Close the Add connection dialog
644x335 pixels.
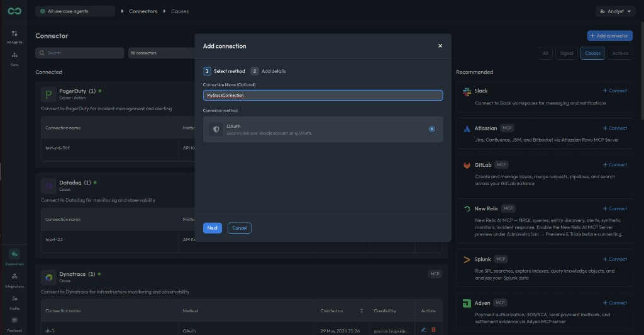[x=440, y=45]
